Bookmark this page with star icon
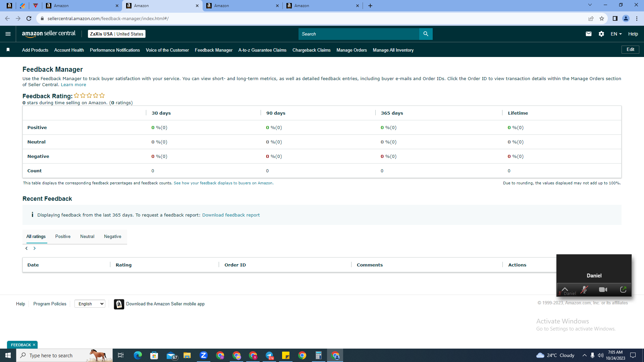Image resolution: width=644 pixels, height=362 pixels. click(x=602, y=18)
